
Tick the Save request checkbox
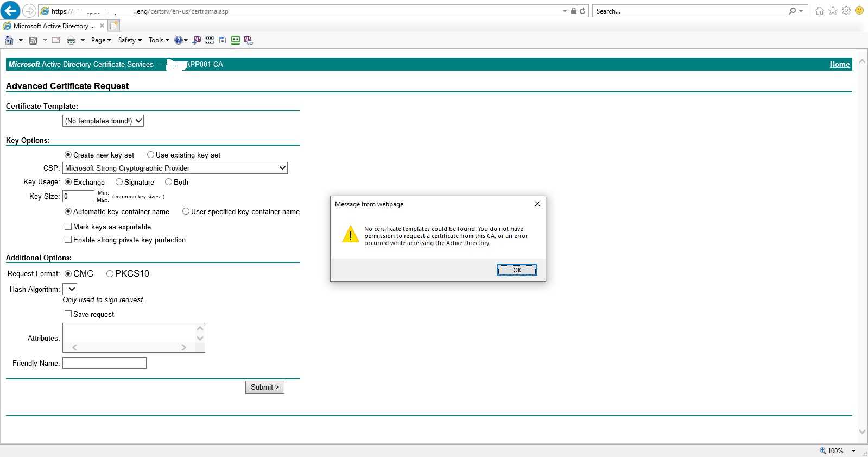click(x=68, y=314)
